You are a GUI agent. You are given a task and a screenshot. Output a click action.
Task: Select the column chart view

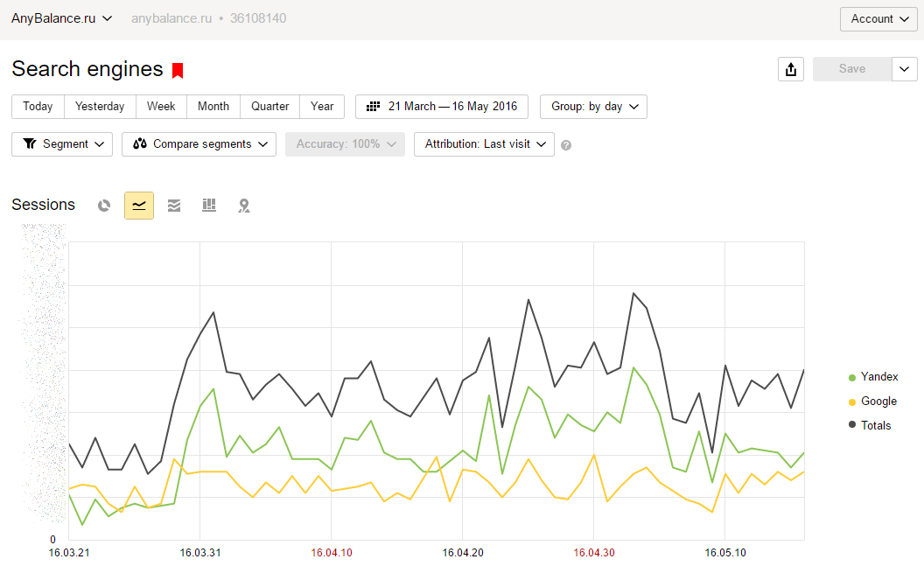coord(209,206)
